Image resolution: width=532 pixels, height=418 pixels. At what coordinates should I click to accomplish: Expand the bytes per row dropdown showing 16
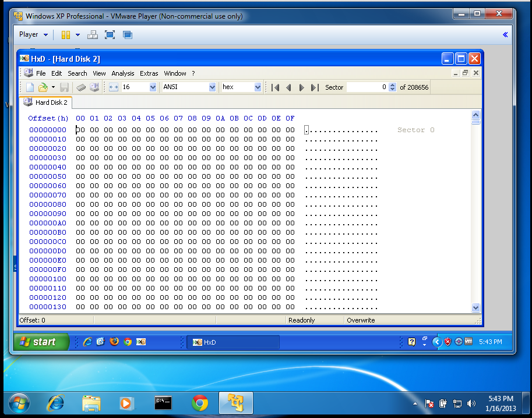point(153,87)
